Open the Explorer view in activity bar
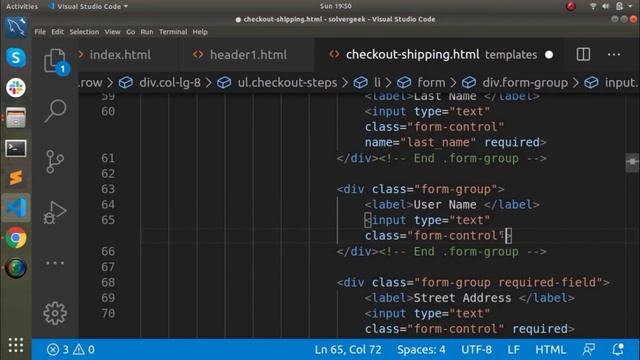Screen dimensions: 640x360 (x=55, y=61)
